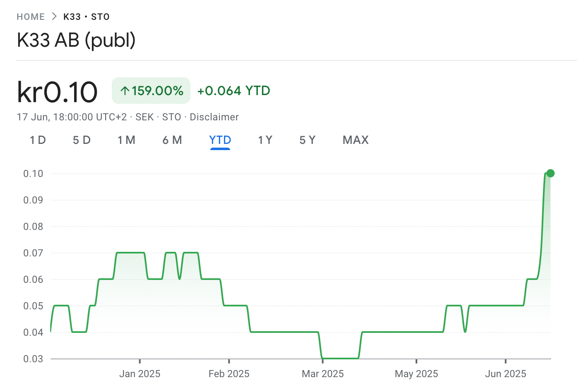Click the Mar 2025 axis label
Viewport: 577px width, 392px height.
click(x=323, y=374)
